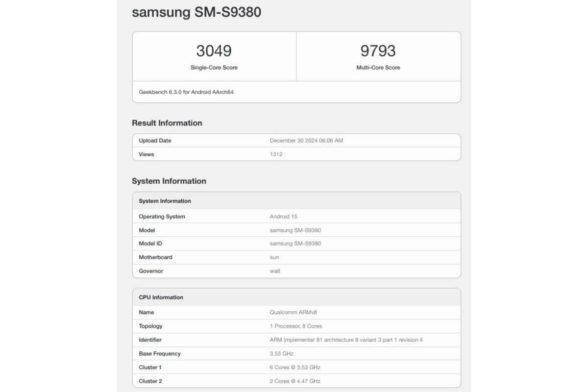Screen dimensions: 588x392
Task: Select the Android 15 operating system value
Action: [x=283, y=217]
